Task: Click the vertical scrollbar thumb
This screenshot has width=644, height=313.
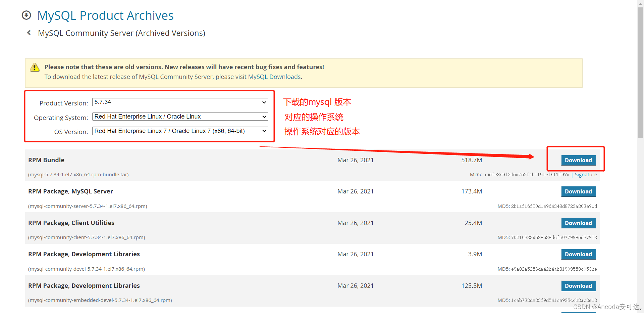Action: pos(640,72)
